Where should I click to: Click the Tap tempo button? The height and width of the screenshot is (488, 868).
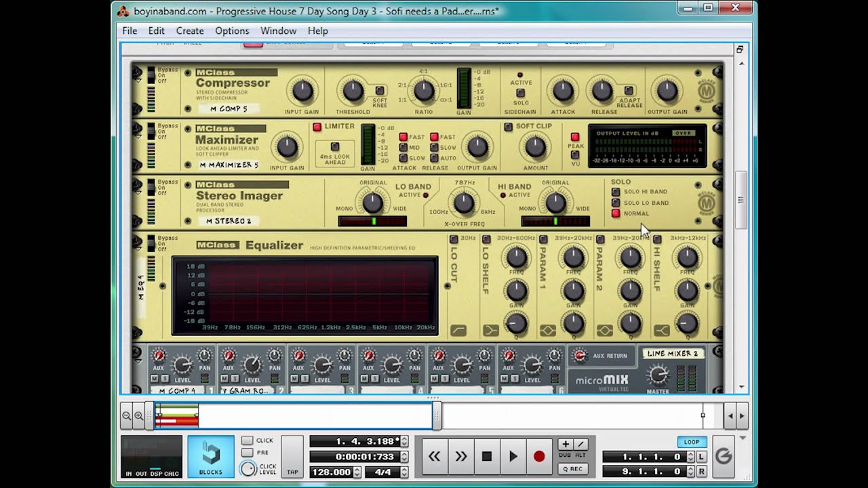coord(292,457)
